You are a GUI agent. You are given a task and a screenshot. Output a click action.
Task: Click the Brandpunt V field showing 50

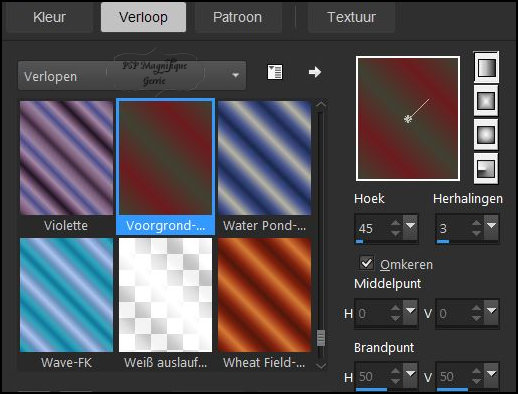(x=453, y=376)
